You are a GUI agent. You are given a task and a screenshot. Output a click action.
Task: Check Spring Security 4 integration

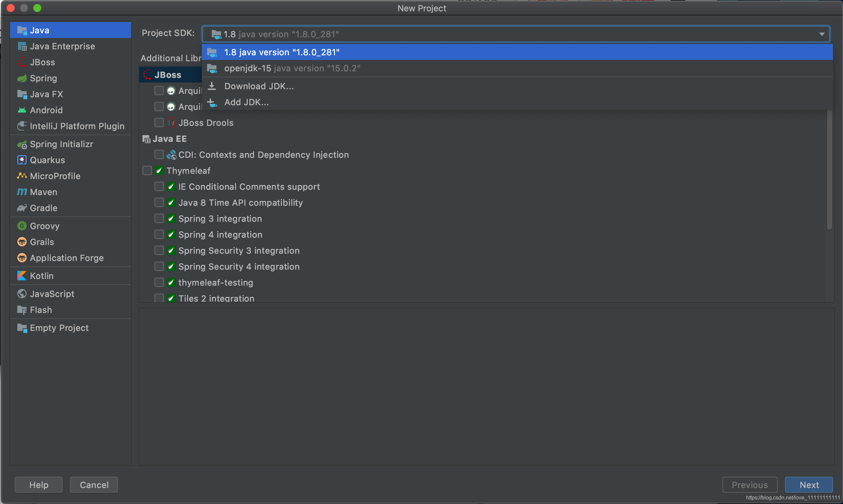click(x=159, y=266)
